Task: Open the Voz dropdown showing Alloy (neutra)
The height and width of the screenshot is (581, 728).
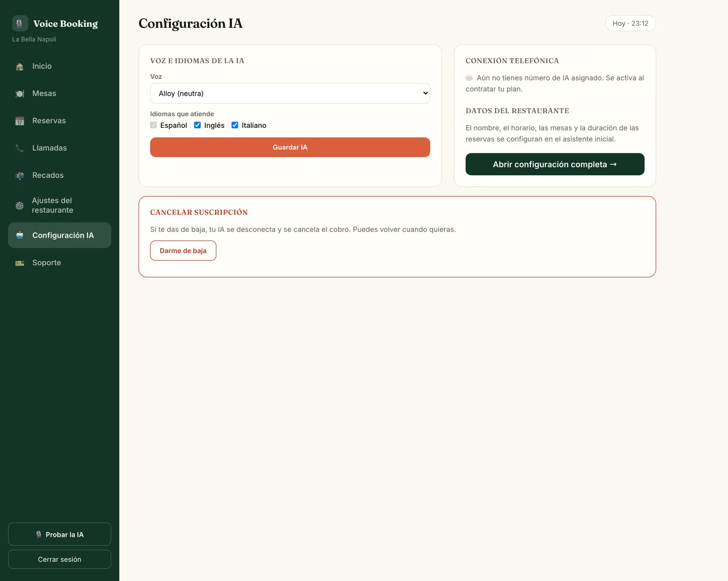Action: (290, 93)
